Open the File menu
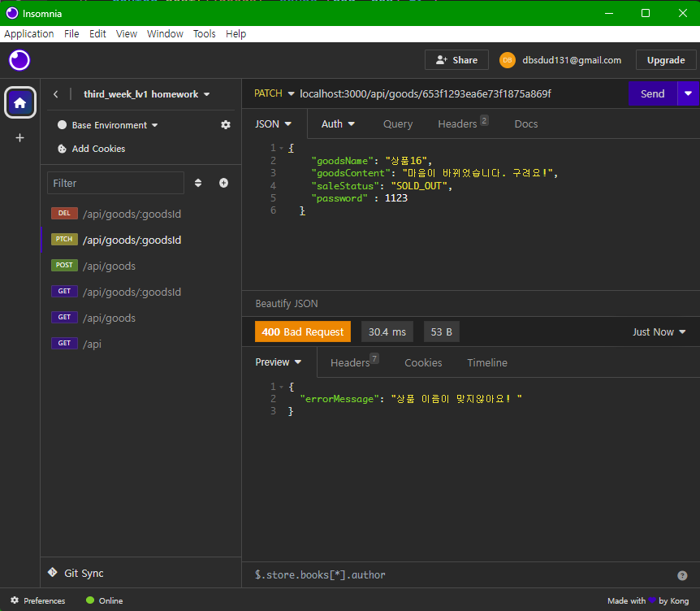Screen dimensions: 700x611 [71, 34]
